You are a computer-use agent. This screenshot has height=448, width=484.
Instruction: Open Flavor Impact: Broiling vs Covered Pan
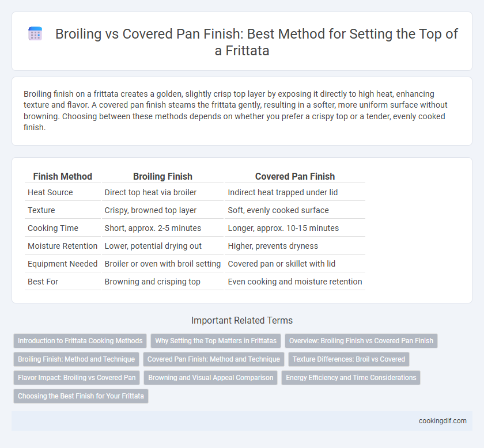[77, 378]
